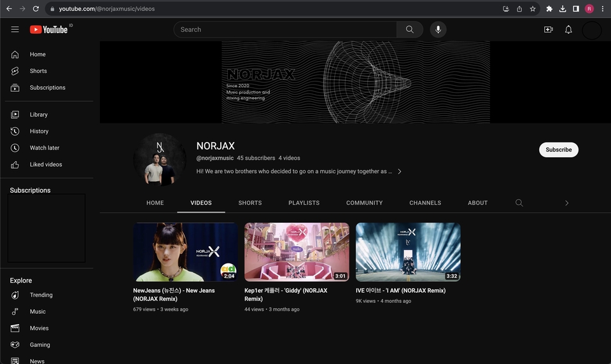The width and height of the screenshot is (611, 364).
Task: Search within the channel icon
Action: coord(519,202)
